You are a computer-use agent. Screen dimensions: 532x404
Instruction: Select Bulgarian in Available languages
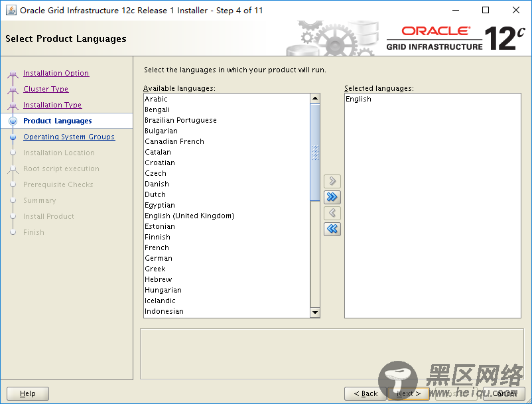(227, 131)
